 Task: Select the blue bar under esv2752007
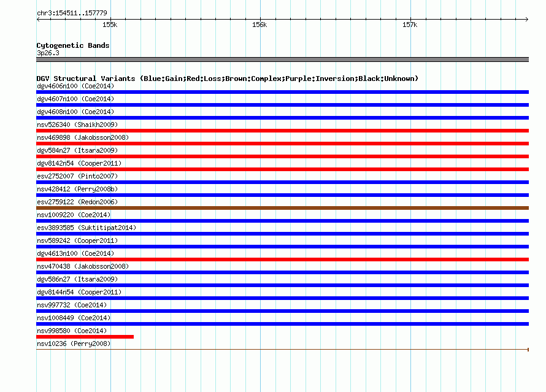(282, 182)
